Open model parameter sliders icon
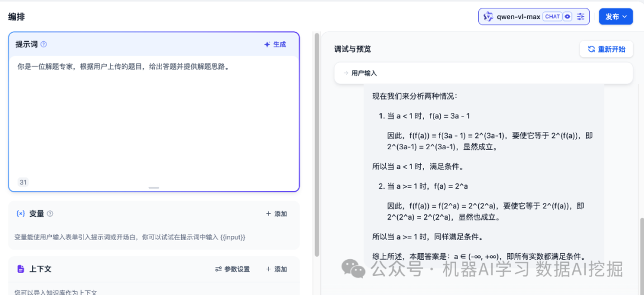644x295 pixels. 581,17
